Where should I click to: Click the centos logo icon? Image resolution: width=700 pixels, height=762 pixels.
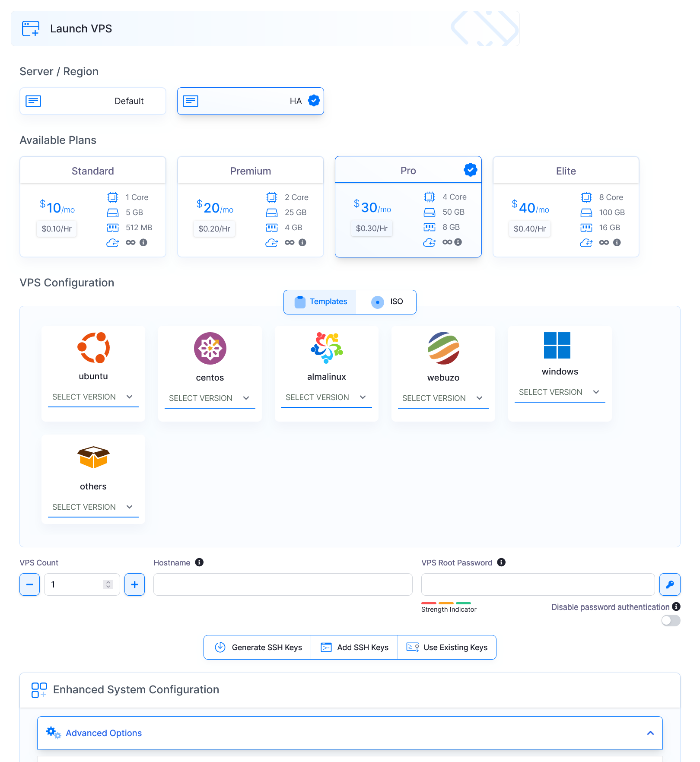point(210,348)
